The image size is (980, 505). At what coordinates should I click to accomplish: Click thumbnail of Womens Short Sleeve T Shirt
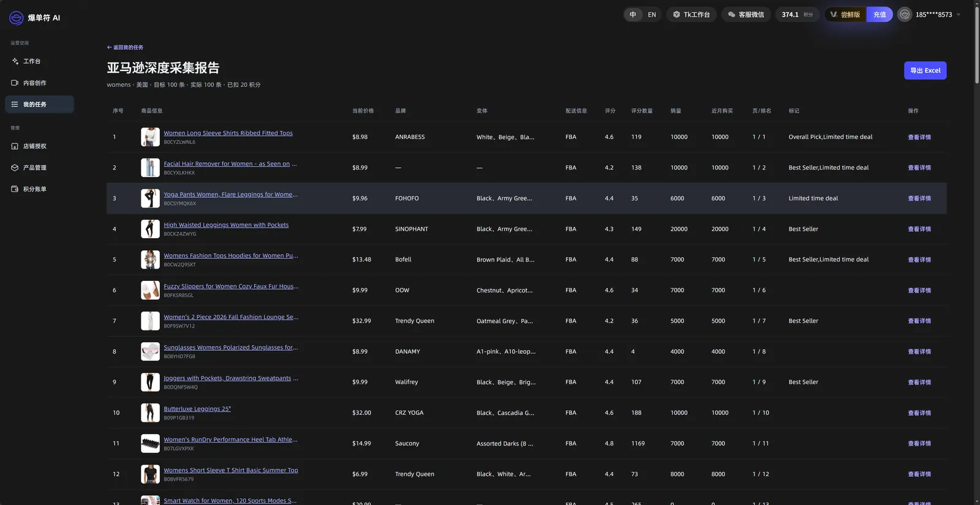point(150,474)
